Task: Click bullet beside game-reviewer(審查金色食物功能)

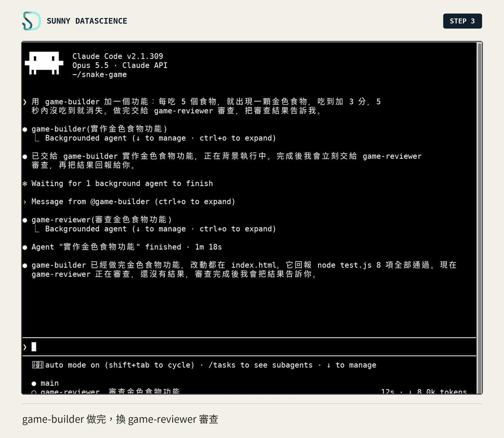Action: tap(25, 220)
